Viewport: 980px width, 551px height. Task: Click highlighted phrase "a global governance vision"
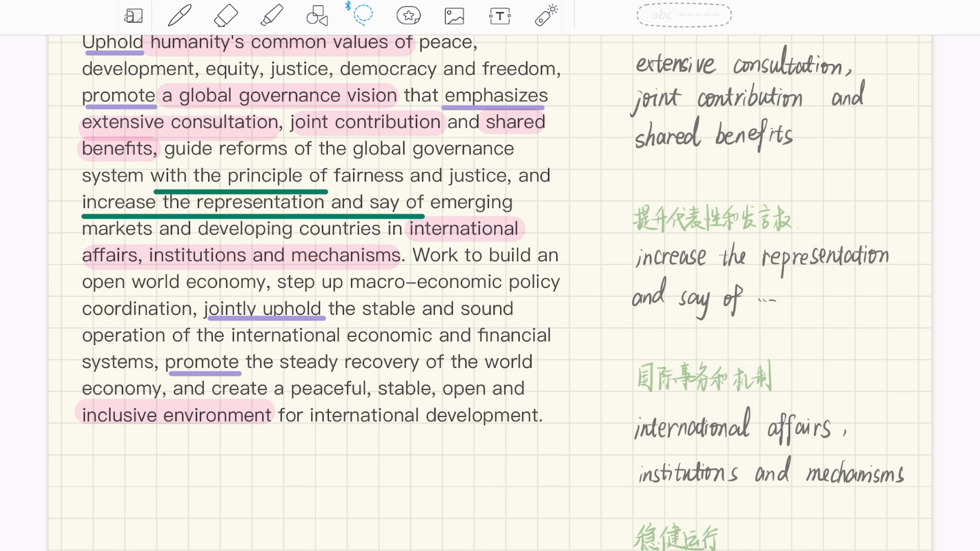tap(279, 95)
